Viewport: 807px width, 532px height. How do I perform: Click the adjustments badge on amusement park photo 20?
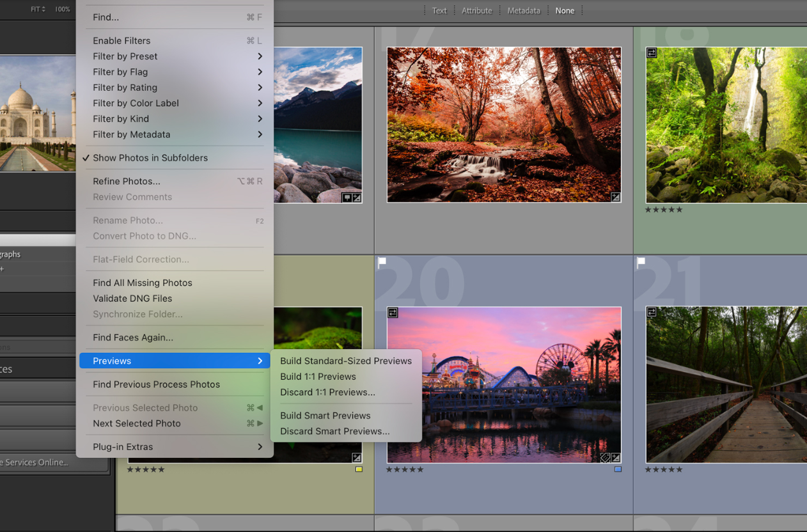point(616,458)
